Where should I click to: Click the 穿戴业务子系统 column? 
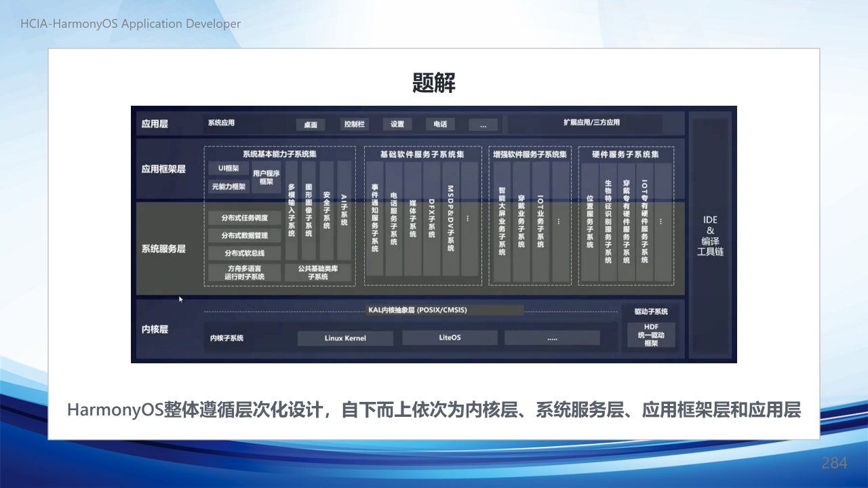pos(521,222)
